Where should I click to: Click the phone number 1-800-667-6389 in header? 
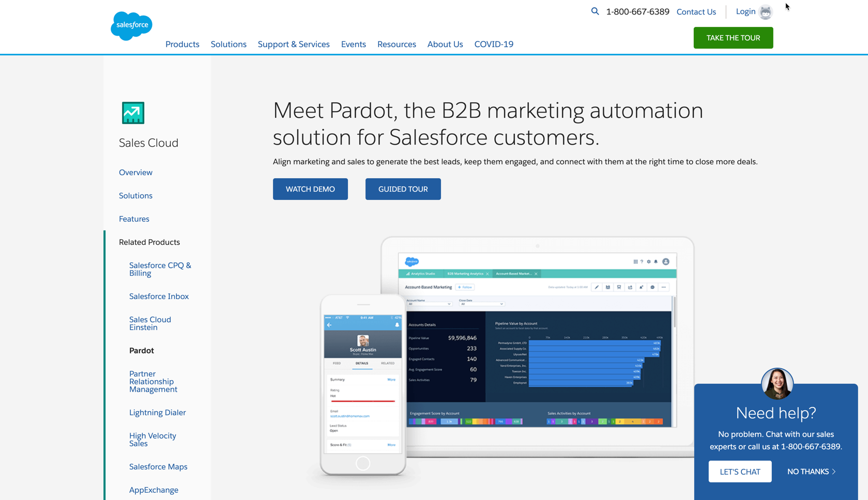tap(637, 11)
